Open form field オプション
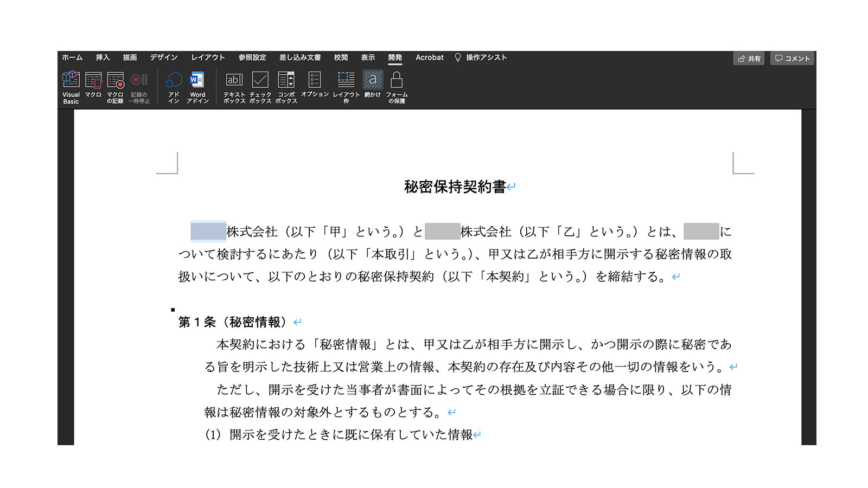The height and width of the screenshot is (488, 868). 315,85
